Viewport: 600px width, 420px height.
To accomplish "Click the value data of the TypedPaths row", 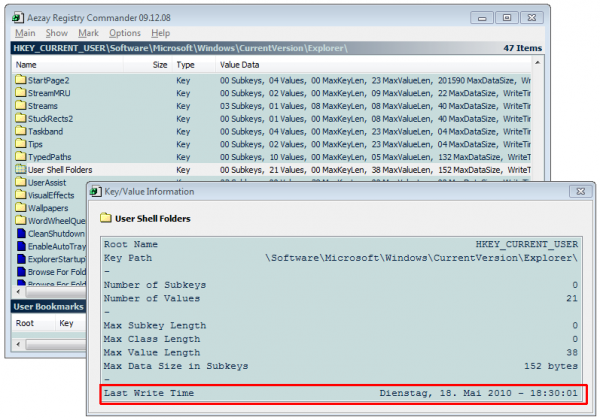I will pos(375,157).
